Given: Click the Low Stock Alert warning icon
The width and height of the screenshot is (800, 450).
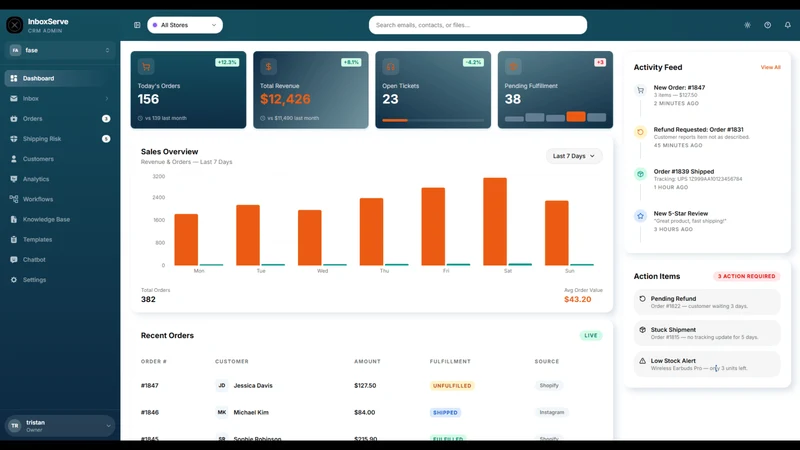Looking at the screenshot, I should click(x=642, y=361).
